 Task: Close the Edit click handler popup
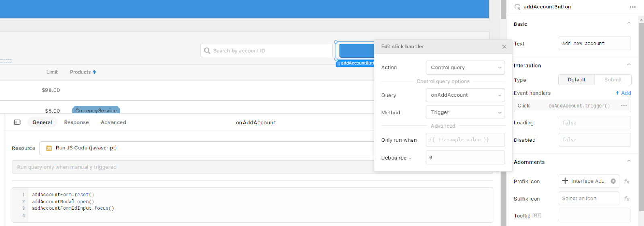click(504, 47)
